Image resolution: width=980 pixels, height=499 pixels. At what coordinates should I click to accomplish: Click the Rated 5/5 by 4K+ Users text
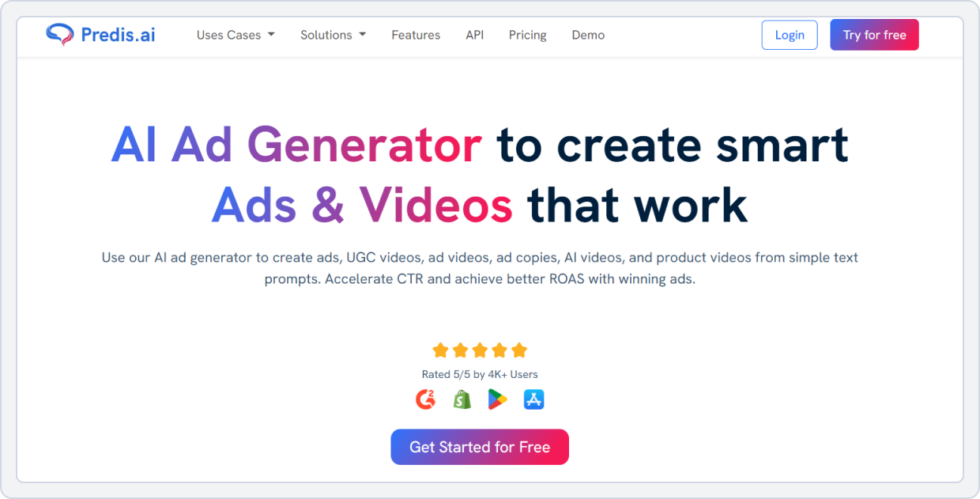[x=480, y=374]
